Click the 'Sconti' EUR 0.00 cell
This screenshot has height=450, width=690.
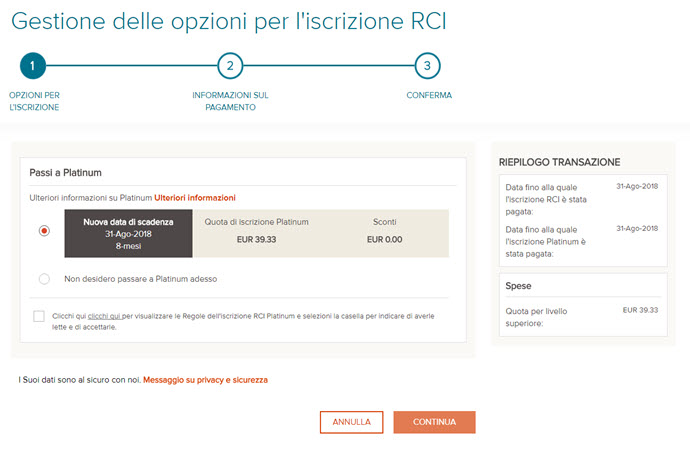click(384, 234)
